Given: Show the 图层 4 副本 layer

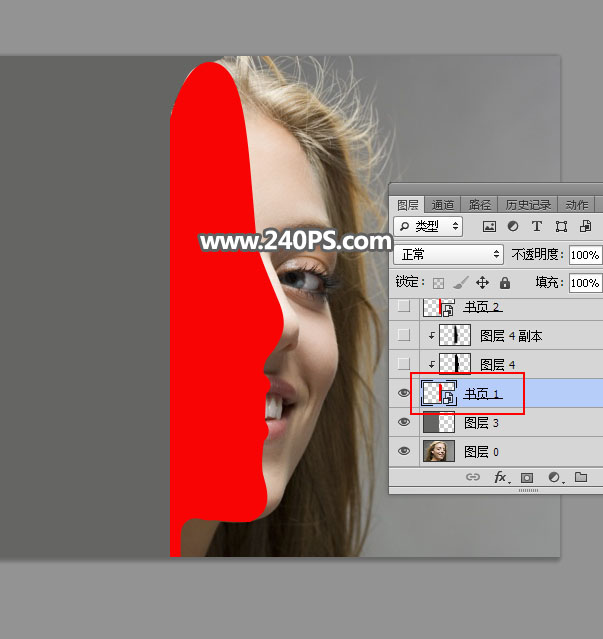Looking at the screenshot, I should pos(404,335).
